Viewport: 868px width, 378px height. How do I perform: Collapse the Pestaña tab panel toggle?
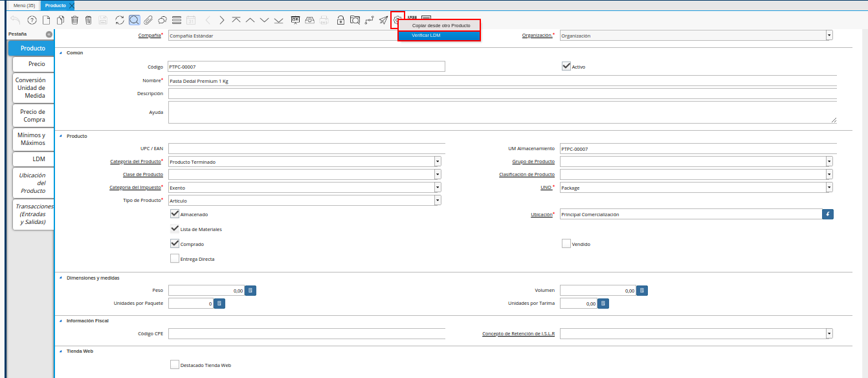(x=49, y=34)
